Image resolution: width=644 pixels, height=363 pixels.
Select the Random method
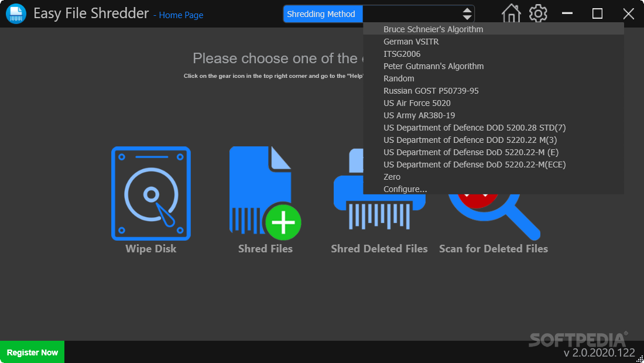tap(494, 78)
